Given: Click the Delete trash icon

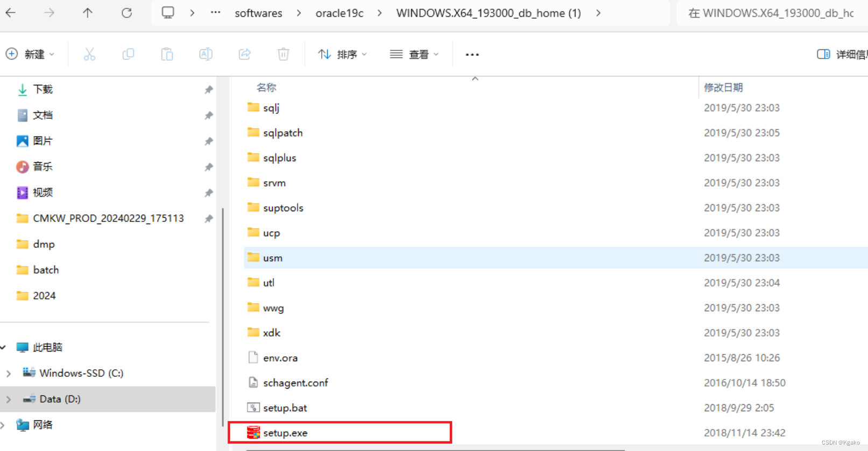Looking at the screenshot, I should (283, 54).
